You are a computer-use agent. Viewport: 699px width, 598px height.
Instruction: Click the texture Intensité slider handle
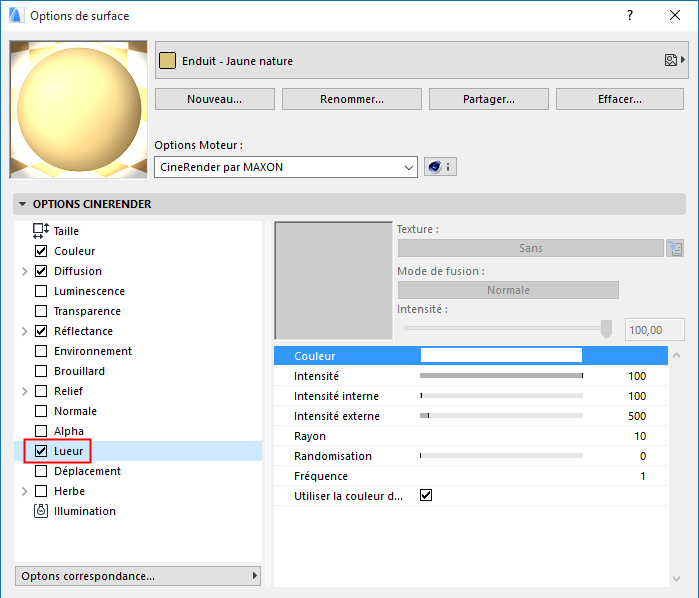click(x=606, y=329)
